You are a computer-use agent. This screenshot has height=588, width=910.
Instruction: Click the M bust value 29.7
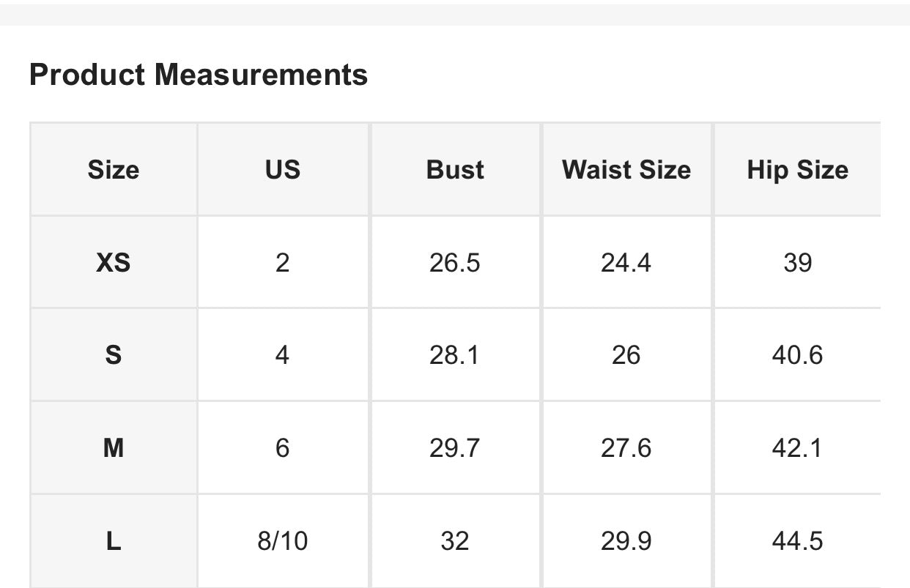(x=455, y=448)
